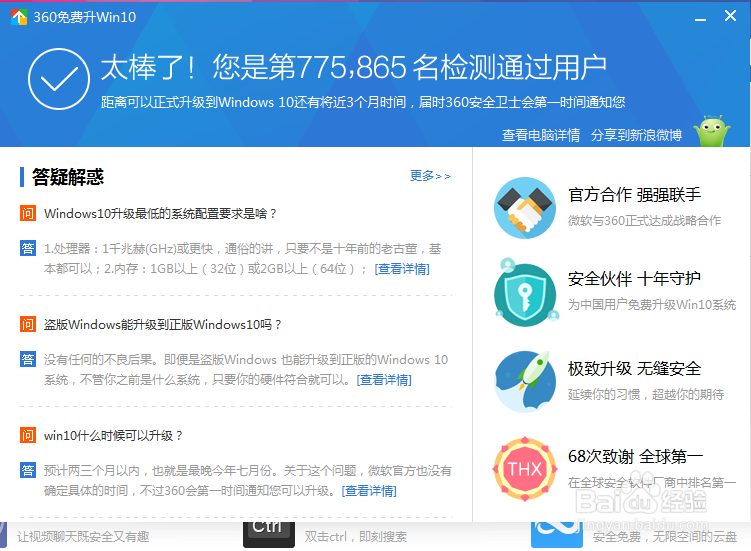The width and height of the screenshot is (751, 551).
Task: Select question Windows10升级最低的系统配置要求是啥
Action: point(160,214)
